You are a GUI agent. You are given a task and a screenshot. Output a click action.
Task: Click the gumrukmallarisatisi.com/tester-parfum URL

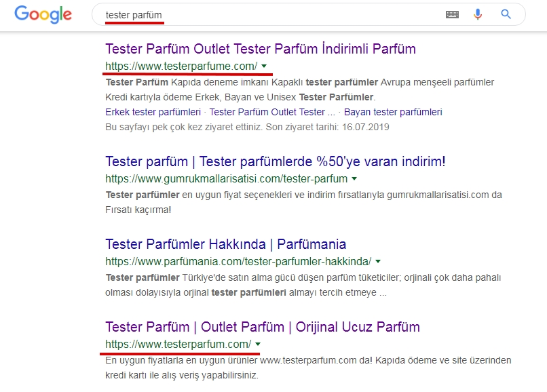coord(227,178)
